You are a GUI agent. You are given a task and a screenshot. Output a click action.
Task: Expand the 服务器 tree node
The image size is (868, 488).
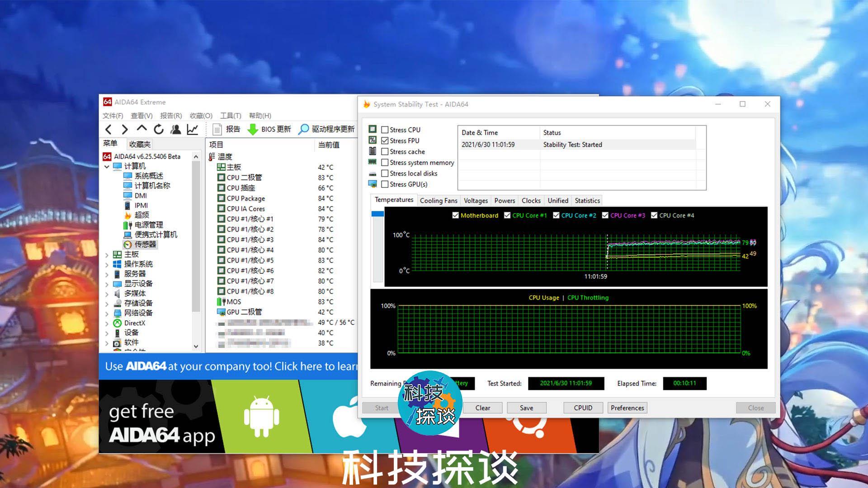107,274
